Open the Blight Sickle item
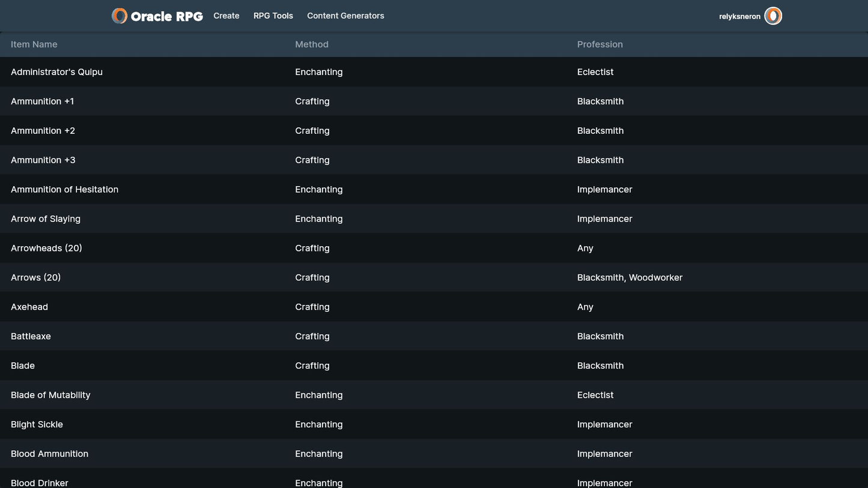The image size is (868, 488). click(37, 425)
